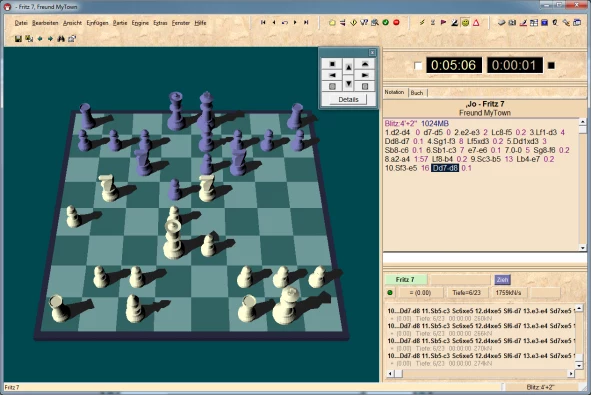This screenshot has height=395, width=591.
Task: Click the engine pane horizontal scroll-right arrow
Action: pos(571,374)
